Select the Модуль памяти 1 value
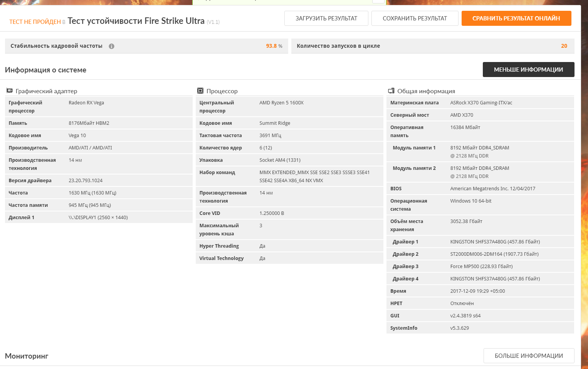The width and height of the screenshot is (588, 369). tap(480, 152)
